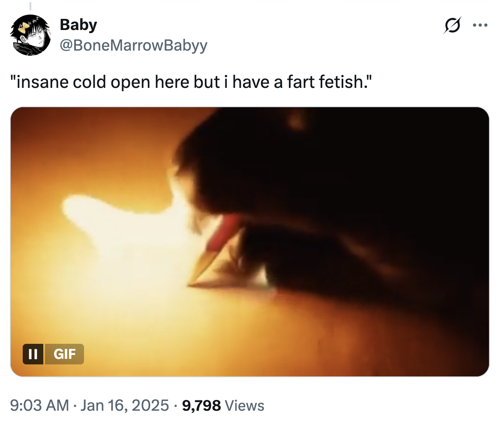Click the pause bars on the animation
Screen dimensions: 504x427
[34, 354]
